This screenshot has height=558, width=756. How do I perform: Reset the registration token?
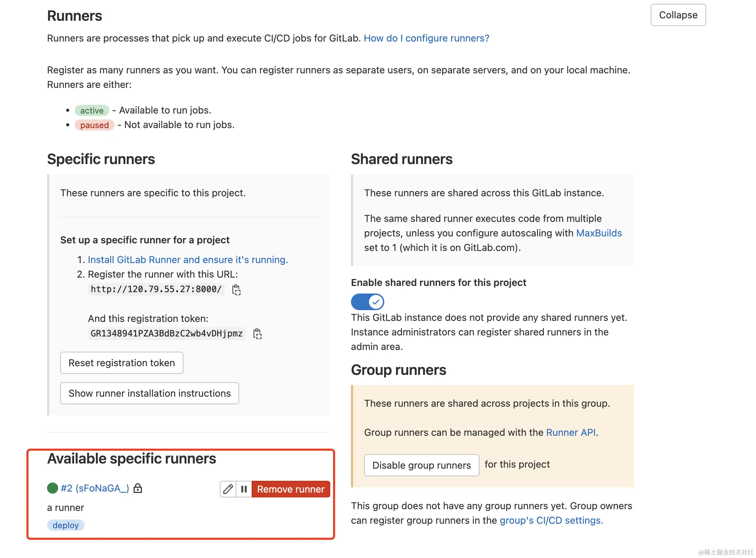point(121,363)
